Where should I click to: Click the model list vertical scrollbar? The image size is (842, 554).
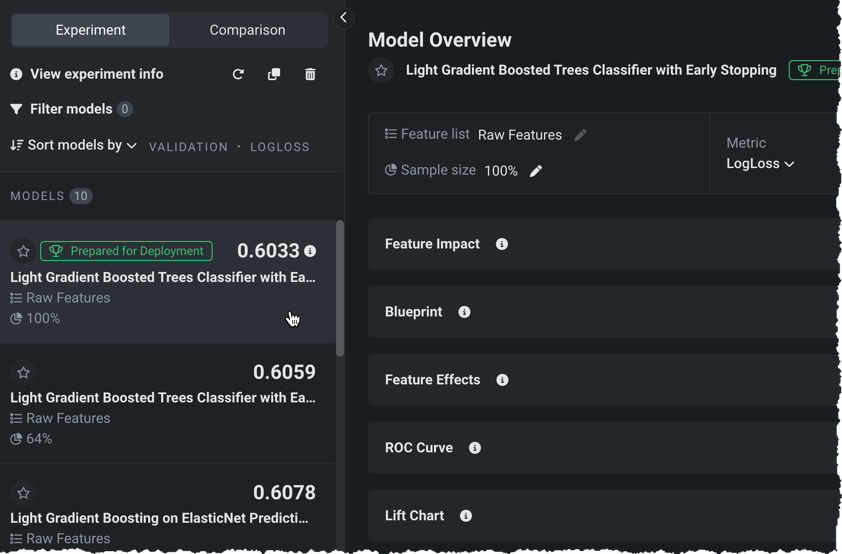(340, 290)
